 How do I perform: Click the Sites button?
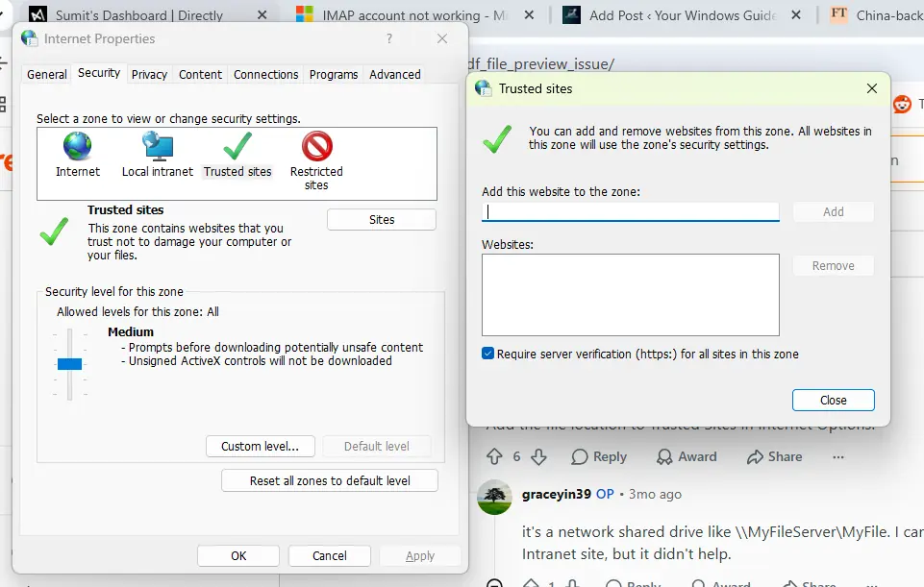coord(382,220)
